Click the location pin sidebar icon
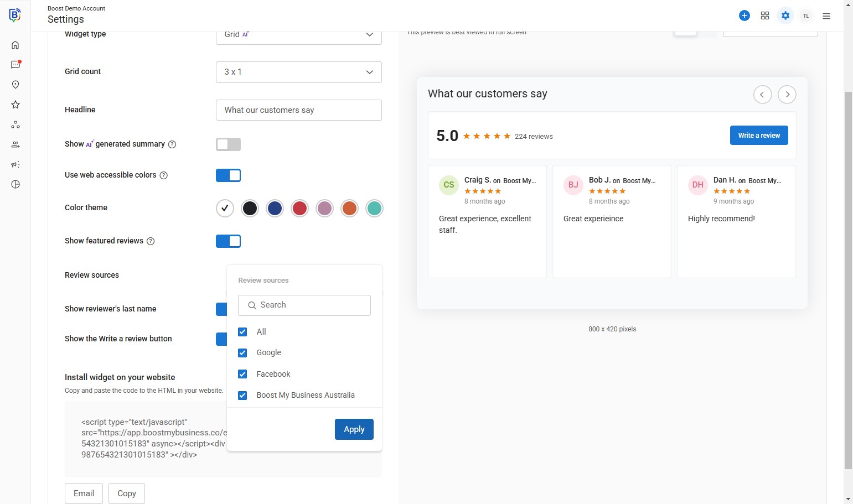Image resolution: width=853 pixels, height=504 pixels. click(15, 85)
